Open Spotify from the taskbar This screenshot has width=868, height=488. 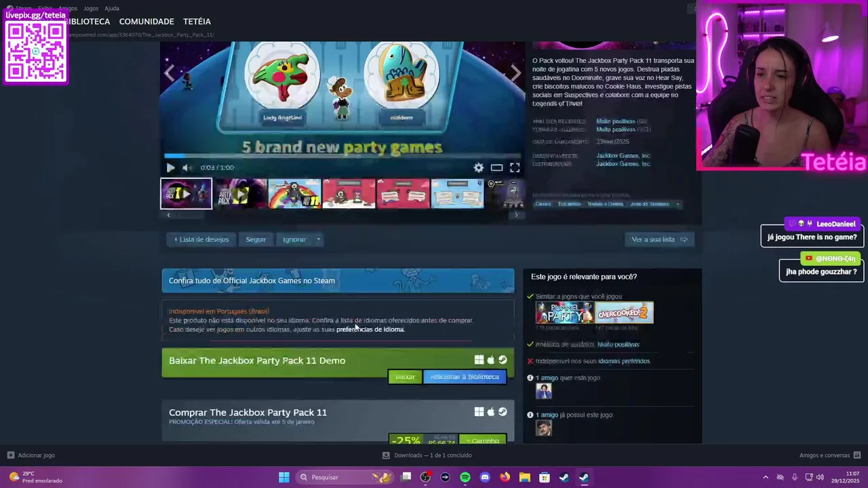[465, 477]
